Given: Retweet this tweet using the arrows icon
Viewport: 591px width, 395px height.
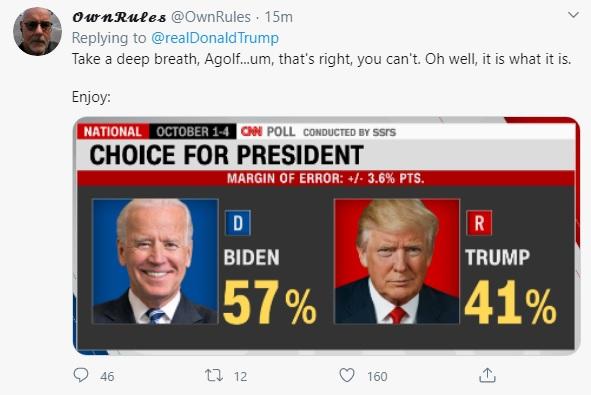Looking at the screenshot, I should point(214,375).
